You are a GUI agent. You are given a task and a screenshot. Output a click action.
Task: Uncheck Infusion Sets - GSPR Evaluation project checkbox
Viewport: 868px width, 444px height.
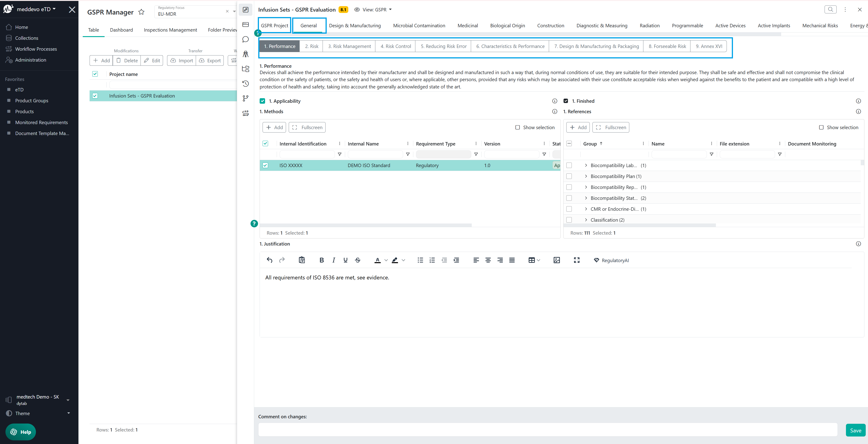95,96
